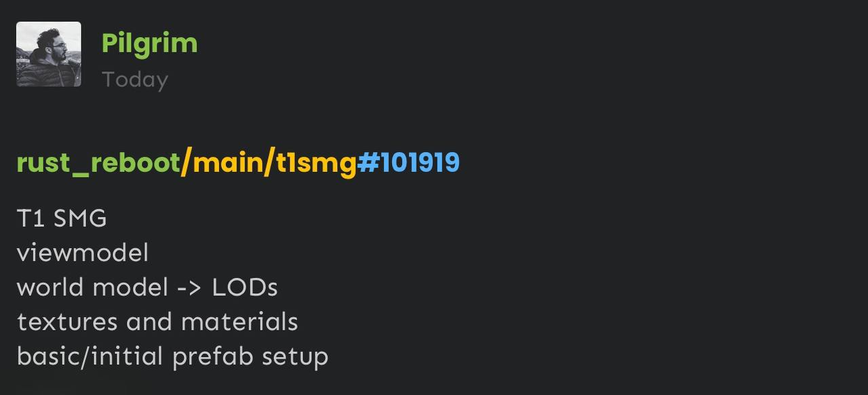868x395 pixels.
Task: Click the T1 SMG commit line
Action: (62, 219)
